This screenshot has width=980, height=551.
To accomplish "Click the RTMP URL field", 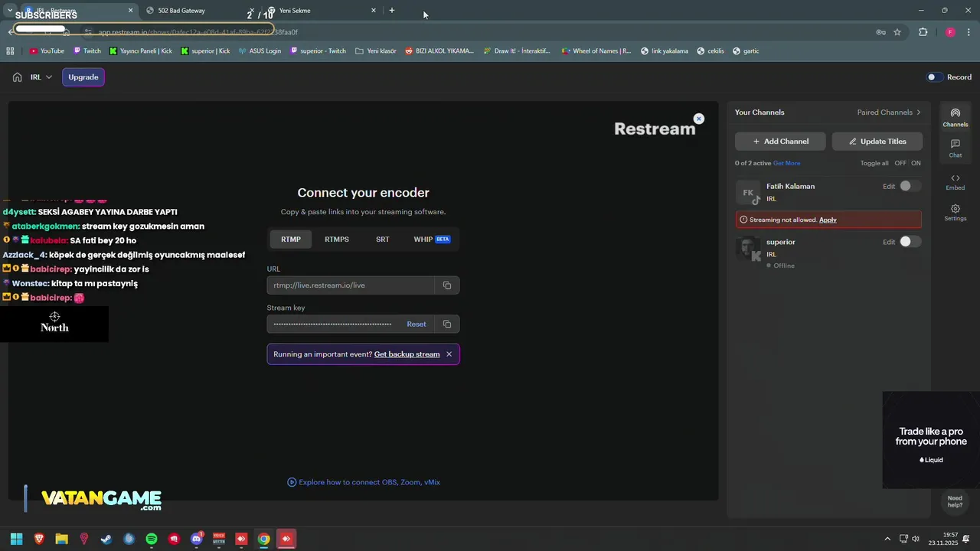I will coord(351,285).
